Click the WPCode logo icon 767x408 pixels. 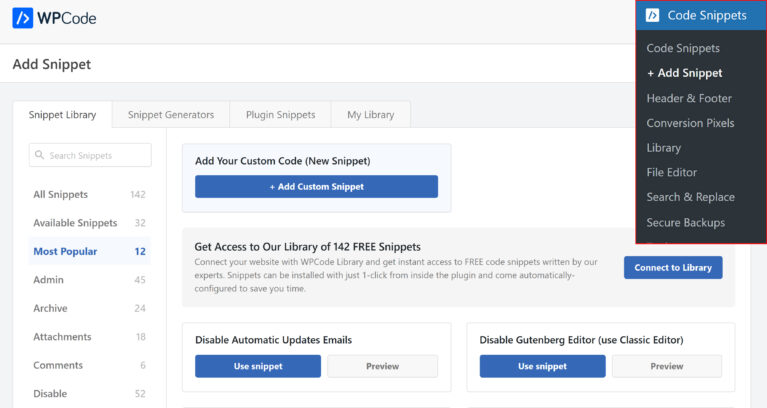(23, 18)
